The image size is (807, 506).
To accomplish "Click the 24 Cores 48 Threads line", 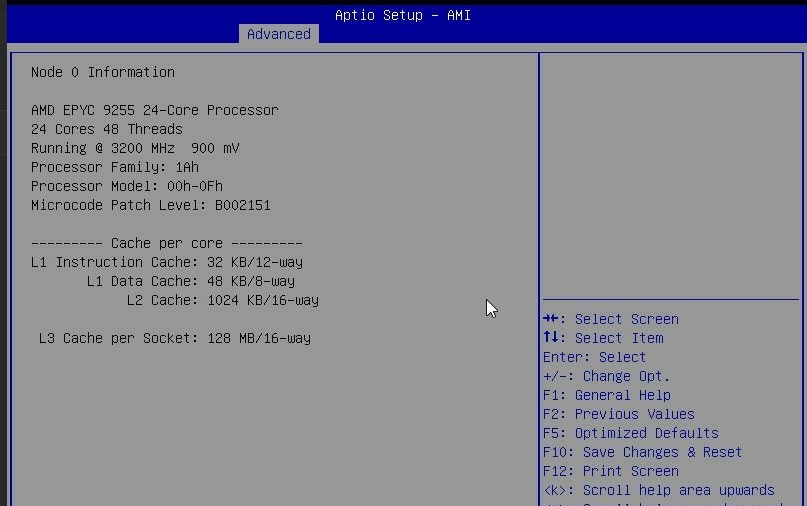I will click(x=106, y=129).
